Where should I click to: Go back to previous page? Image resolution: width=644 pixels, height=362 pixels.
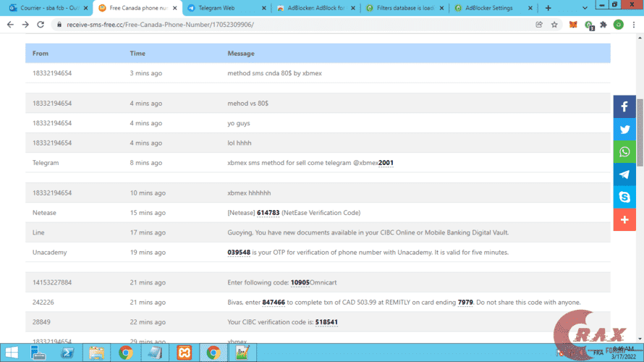coord(10,25)
